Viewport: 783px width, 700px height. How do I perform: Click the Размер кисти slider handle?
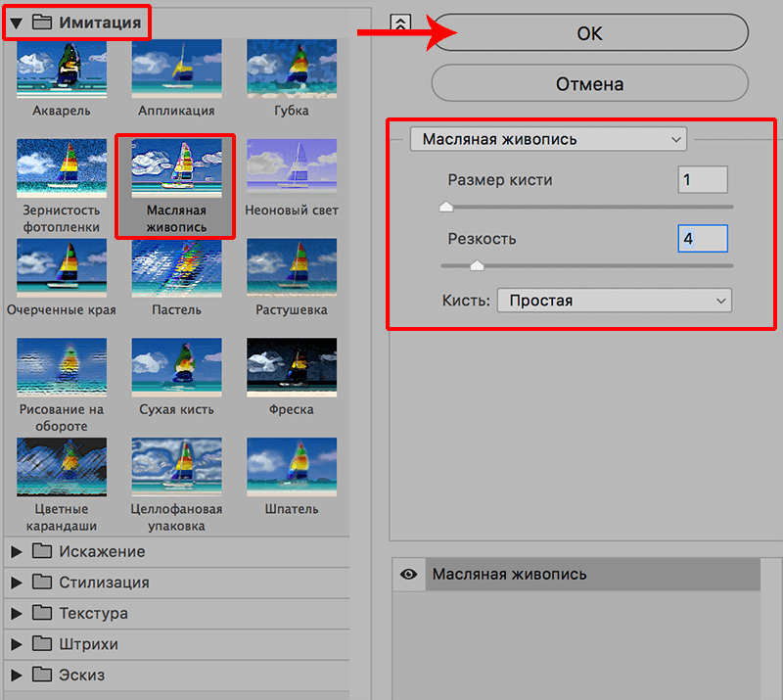[446, 207]
